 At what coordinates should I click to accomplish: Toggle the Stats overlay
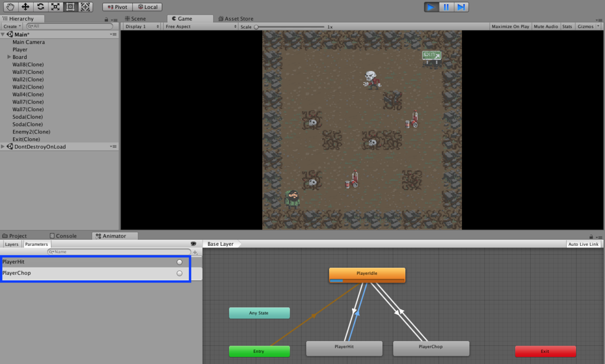[567, 26]
